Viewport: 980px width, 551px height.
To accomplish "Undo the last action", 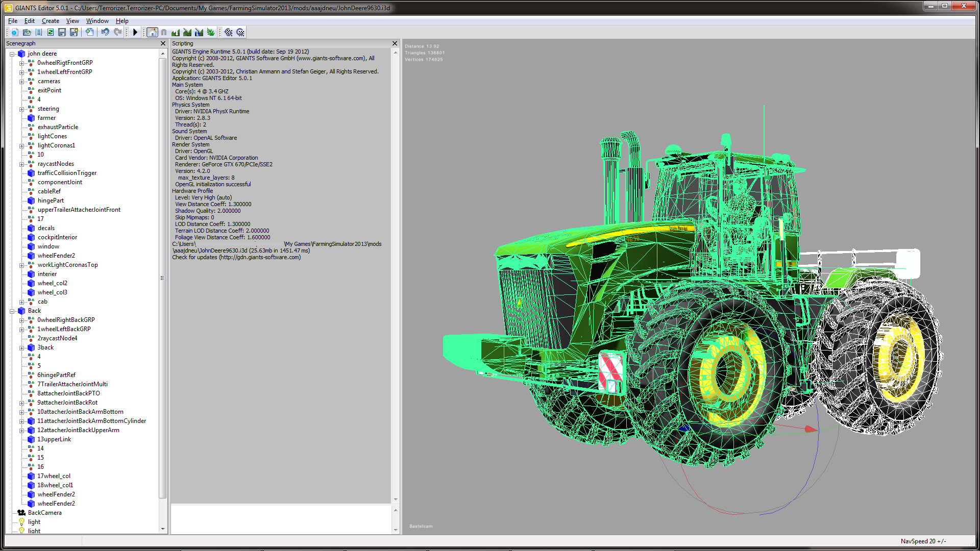I will click(x=105, y=32).
